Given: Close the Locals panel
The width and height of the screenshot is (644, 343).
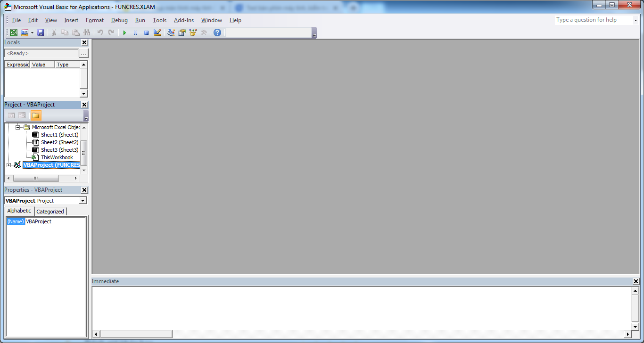Looking at the screenshot, I should (x=84, y=42).
